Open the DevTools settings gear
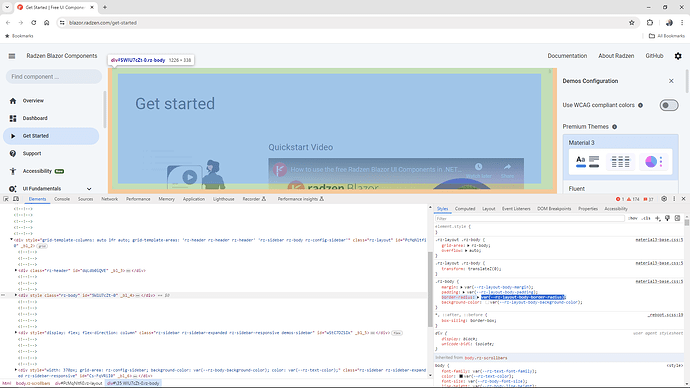 pos(664,199)
